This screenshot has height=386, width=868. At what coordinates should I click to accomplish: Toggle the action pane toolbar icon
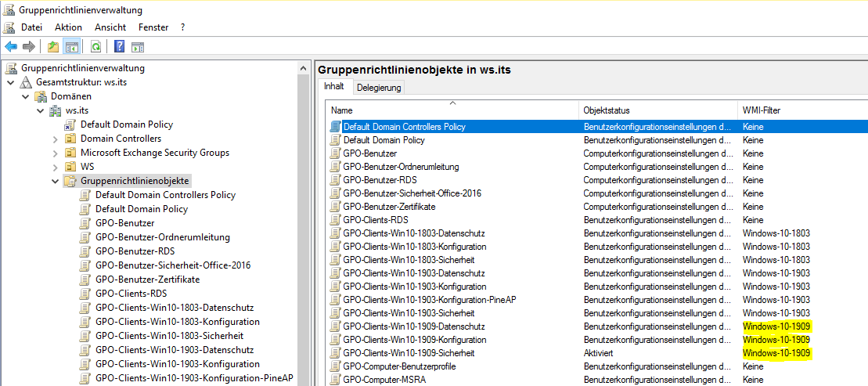(137, 47)
